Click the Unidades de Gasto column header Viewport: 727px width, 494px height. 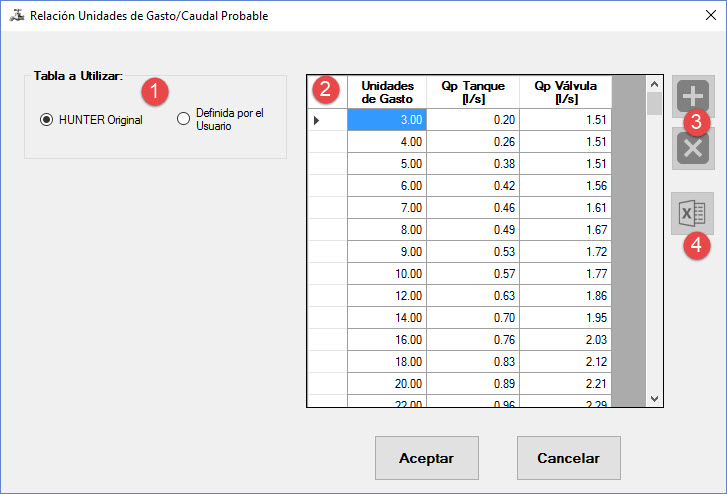click(387, 92)
